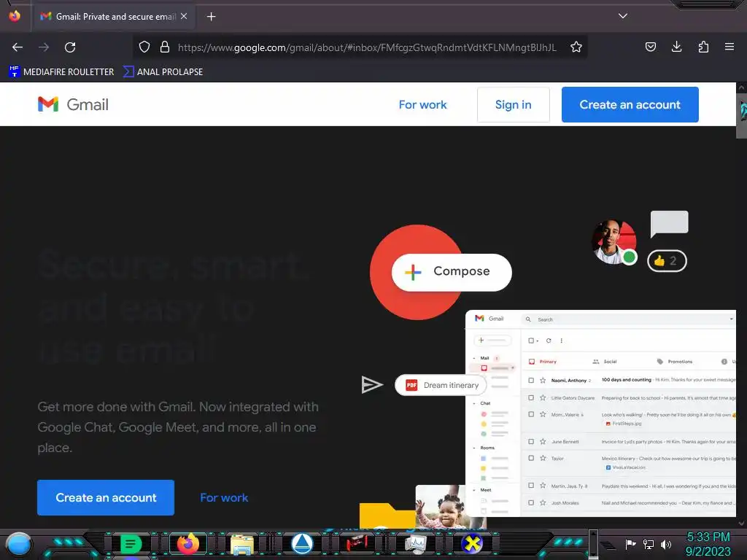Viewport: 747px width, 560px height.
Task: Click the chat bubble illustration icon
Action: click(x=669, y=224)
